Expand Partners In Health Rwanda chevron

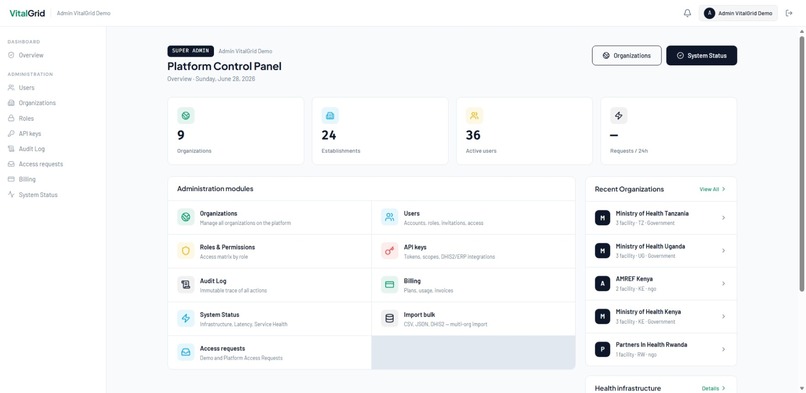723,349
